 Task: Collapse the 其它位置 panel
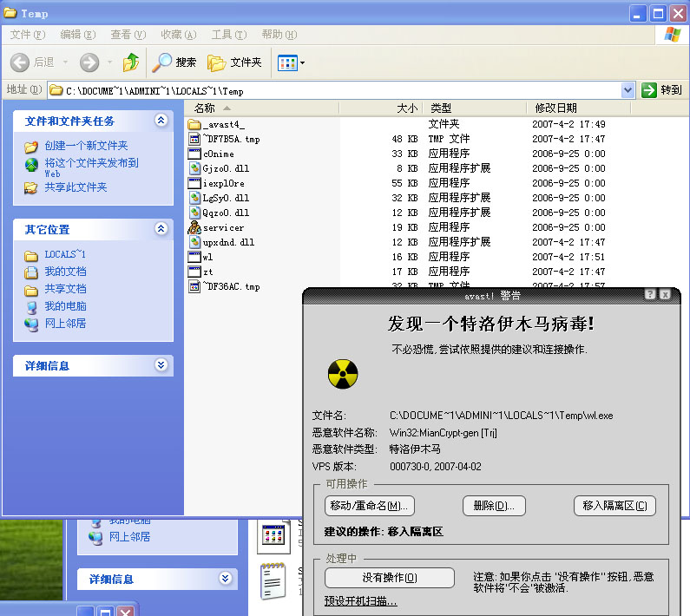(x=161, y=229)
